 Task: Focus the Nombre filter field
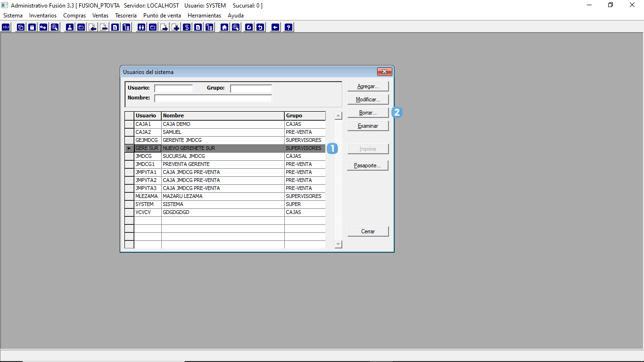tap(213, 98)
